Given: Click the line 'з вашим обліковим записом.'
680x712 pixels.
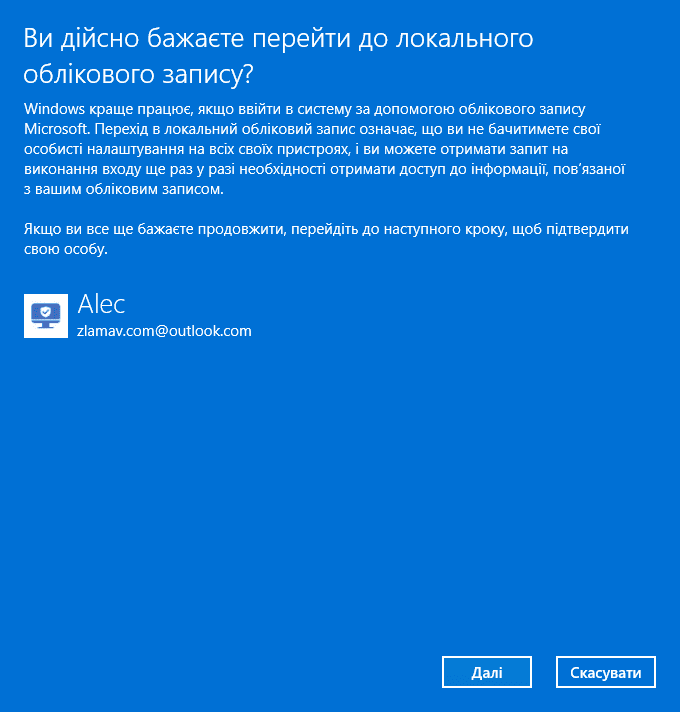Looking at the screenshot, I should pos(123,189).
